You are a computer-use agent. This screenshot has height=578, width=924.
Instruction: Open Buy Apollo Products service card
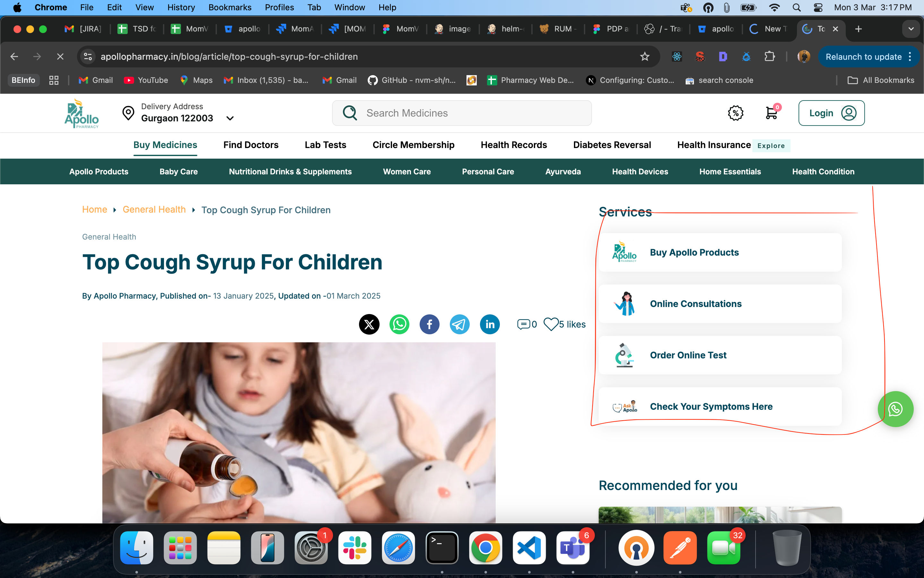[720, 252]
